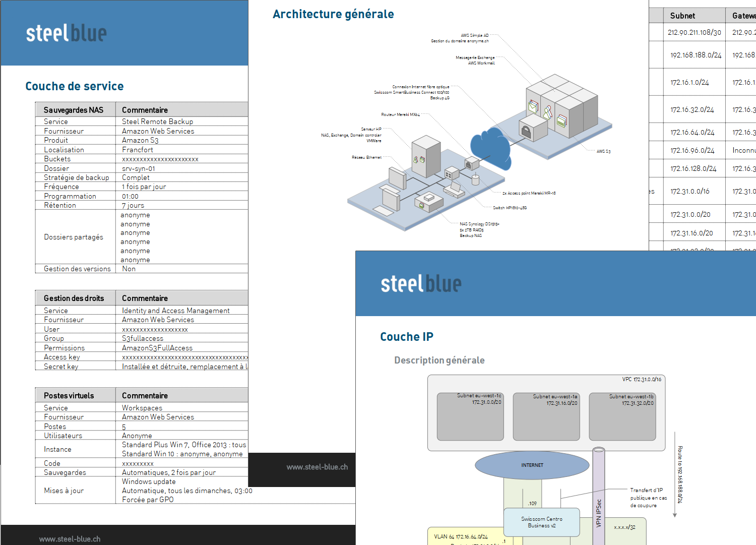The height and width of the screenshot is (545, 756).
Task: Select the Subnet eu-west-1a box
Action: click(546, 416)
